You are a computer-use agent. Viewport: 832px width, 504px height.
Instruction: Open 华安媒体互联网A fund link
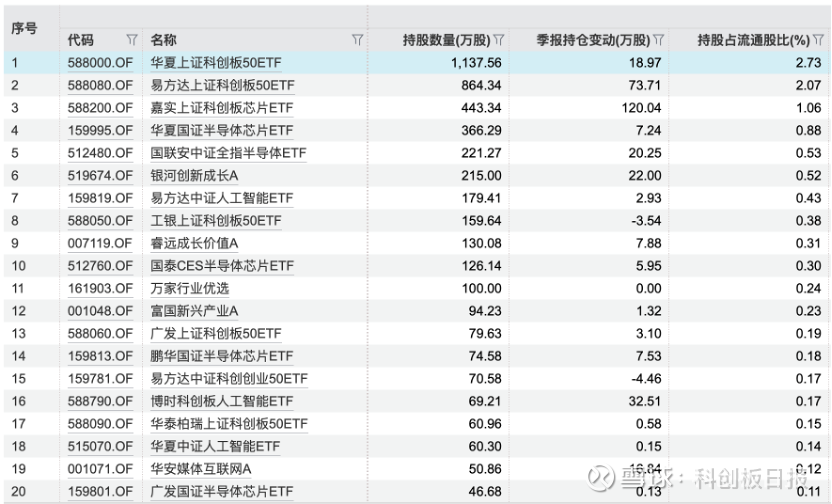201,469
